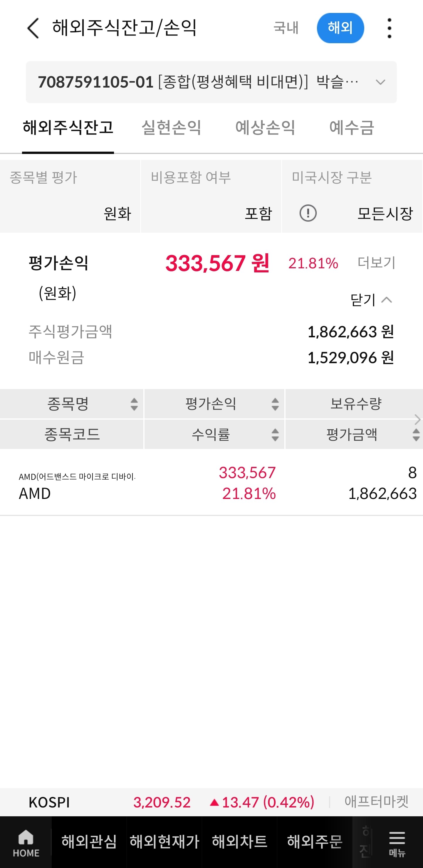Open the 예수금 tab
Viewport: 423px width, 868px height.
point(351,128)
